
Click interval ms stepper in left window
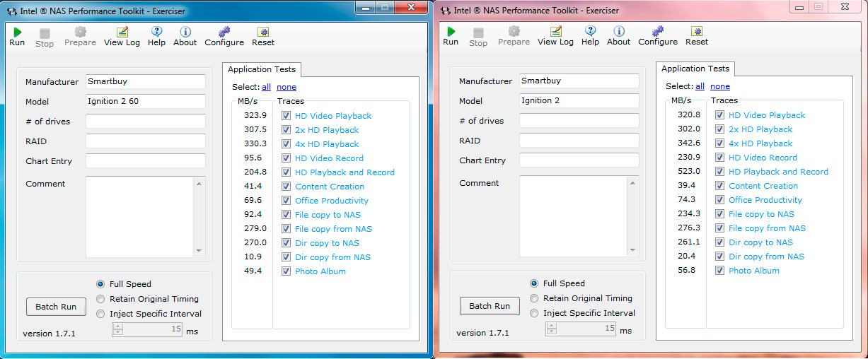coord(118,329)
